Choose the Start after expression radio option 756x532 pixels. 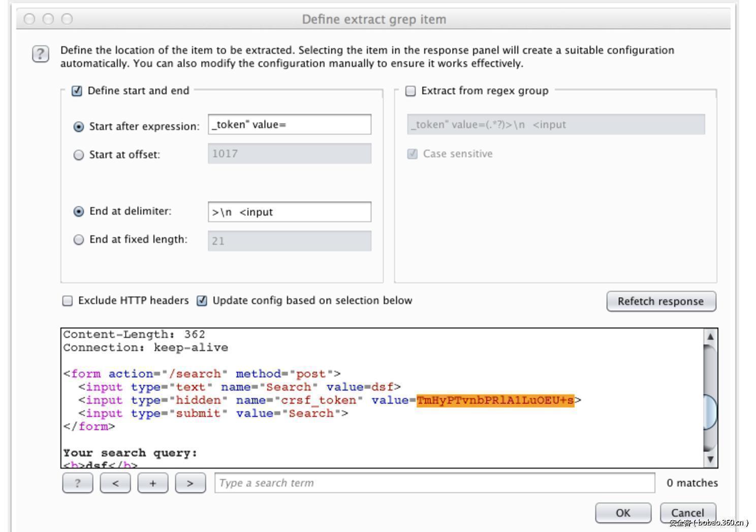tap(79, 127)
